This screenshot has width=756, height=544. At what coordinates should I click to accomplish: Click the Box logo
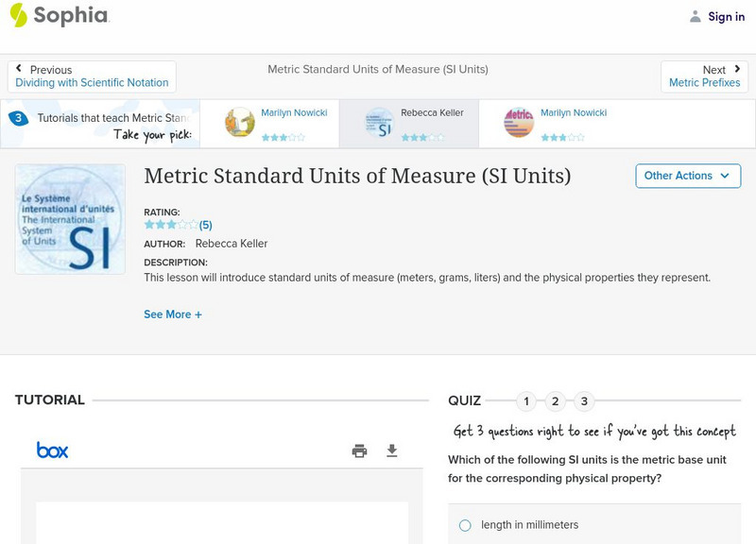click(x=52, y=450)
